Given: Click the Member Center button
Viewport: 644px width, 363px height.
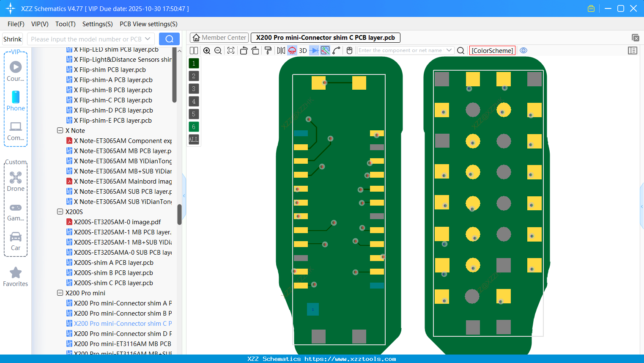Looking at the screenshot, I should [x=219, y=37].
